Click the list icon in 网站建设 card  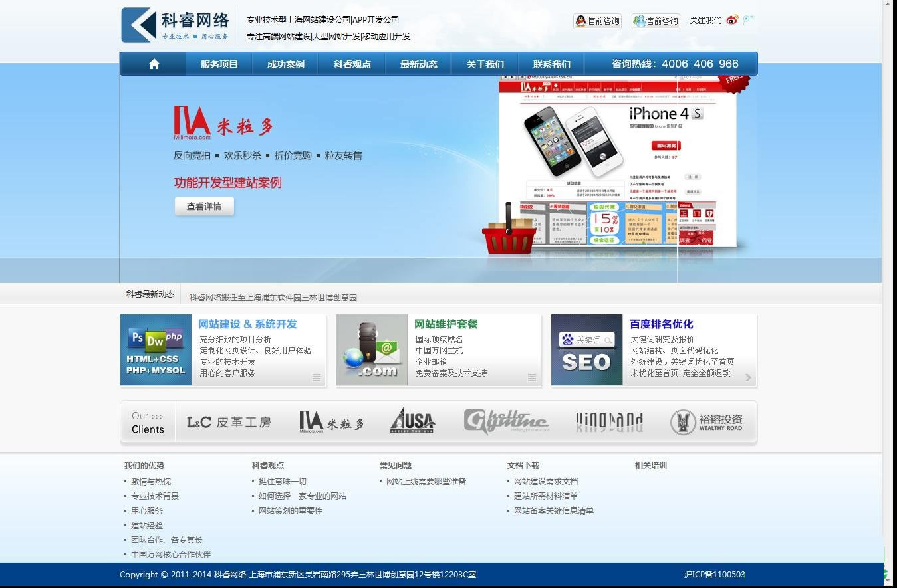pyautogui.click(x=317, y=377)
